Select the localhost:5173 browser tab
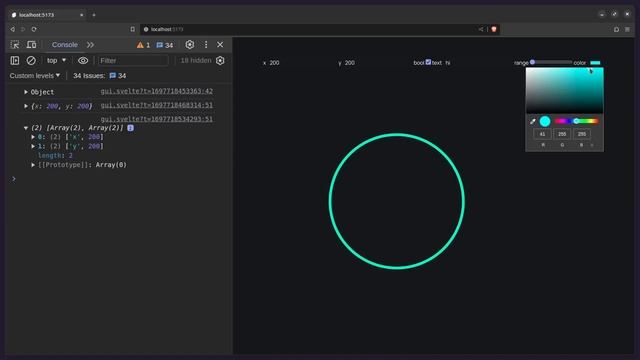 pyautogui.click(x=47, y=15)
